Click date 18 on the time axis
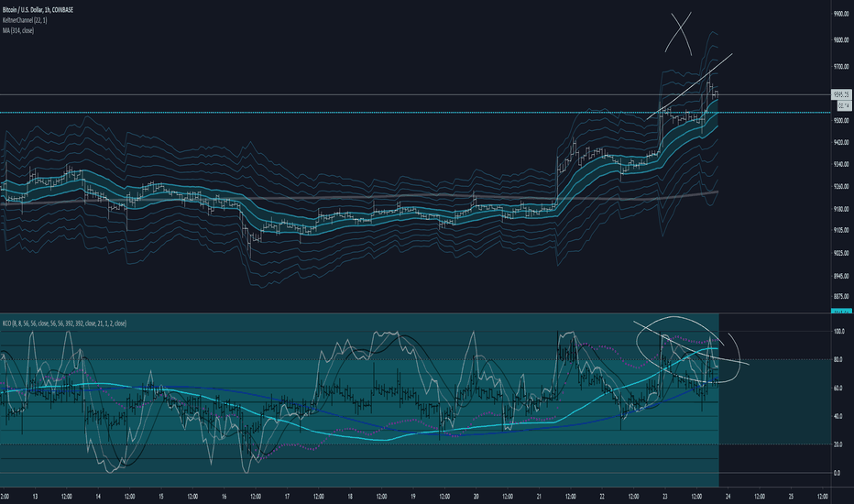854x504 pixels. point(350,497)
